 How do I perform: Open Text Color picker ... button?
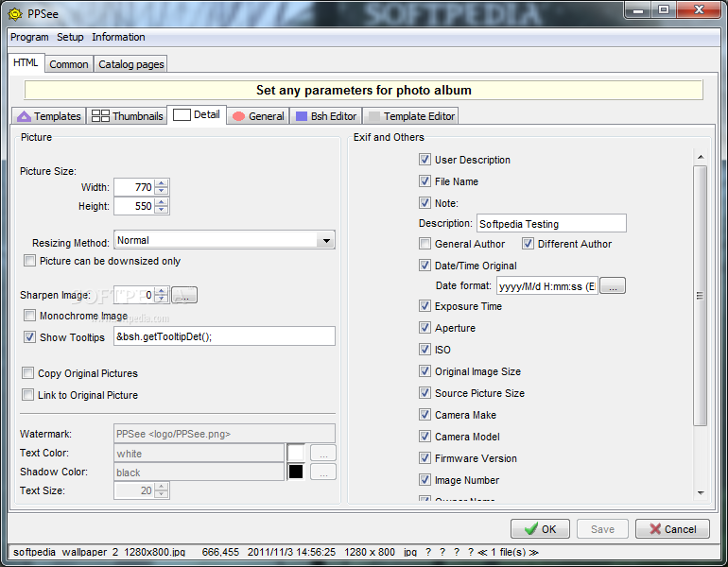[323, 453]
